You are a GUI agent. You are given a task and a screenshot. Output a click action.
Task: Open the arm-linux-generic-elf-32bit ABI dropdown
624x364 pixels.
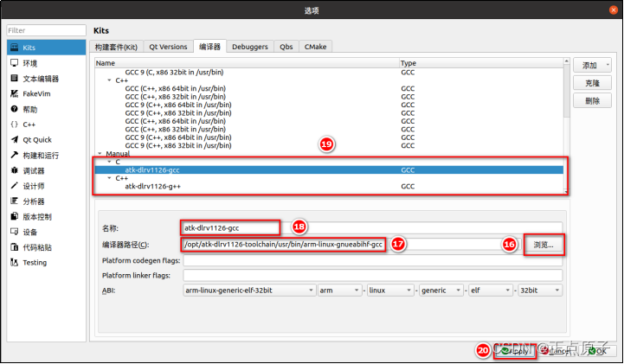249,291
